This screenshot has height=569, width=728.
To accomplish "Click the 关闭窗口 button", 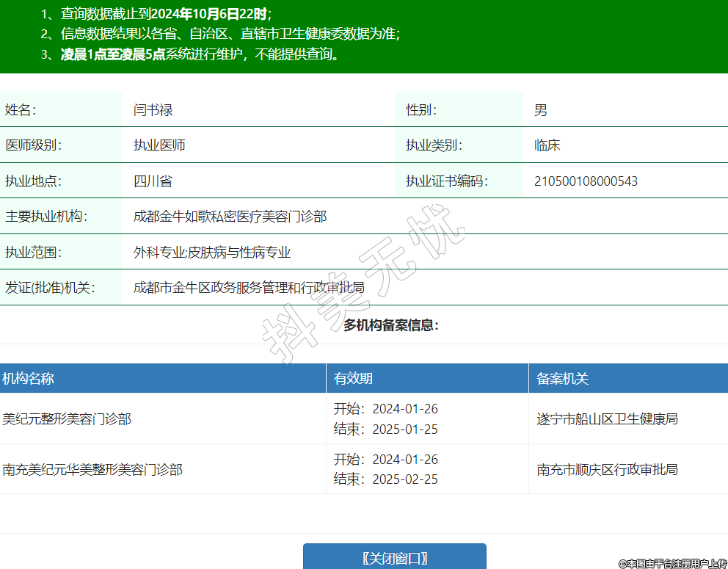I will point(395,557).
